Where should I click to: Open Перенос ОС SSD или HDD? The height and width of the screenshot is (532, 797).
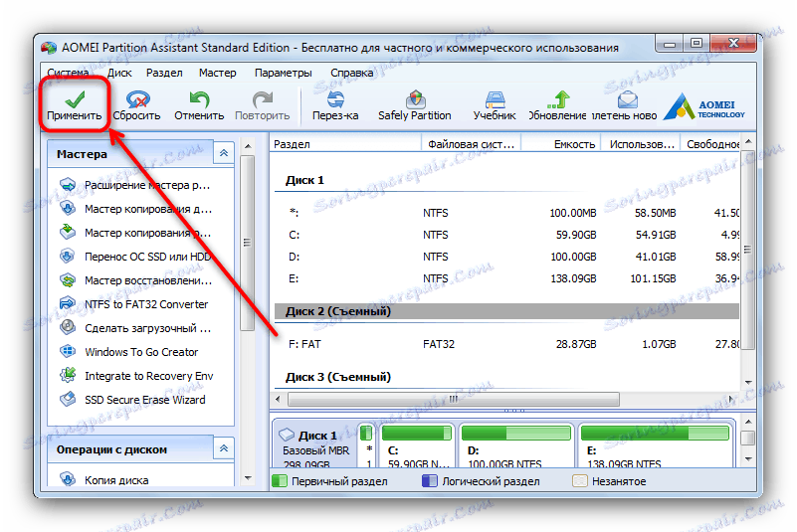point(134,257)
